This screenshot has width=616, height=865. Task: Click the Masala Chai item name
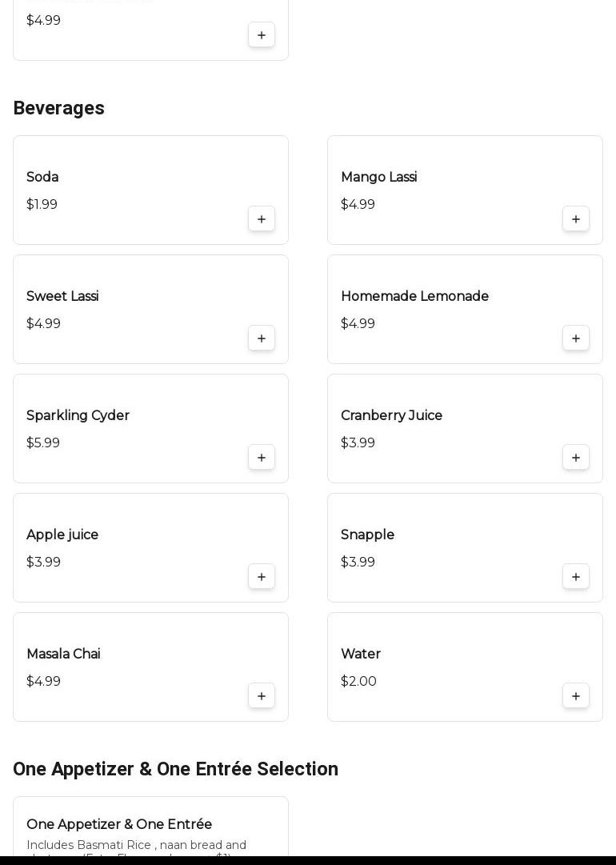(63, 655)
